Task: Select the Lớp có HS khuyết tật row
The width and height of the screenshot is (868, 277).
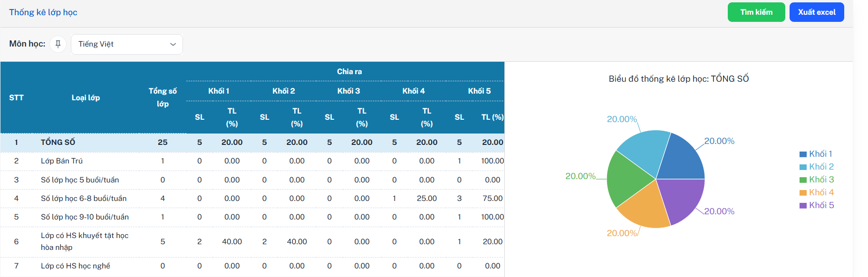Action: click(x=252, y=242)
